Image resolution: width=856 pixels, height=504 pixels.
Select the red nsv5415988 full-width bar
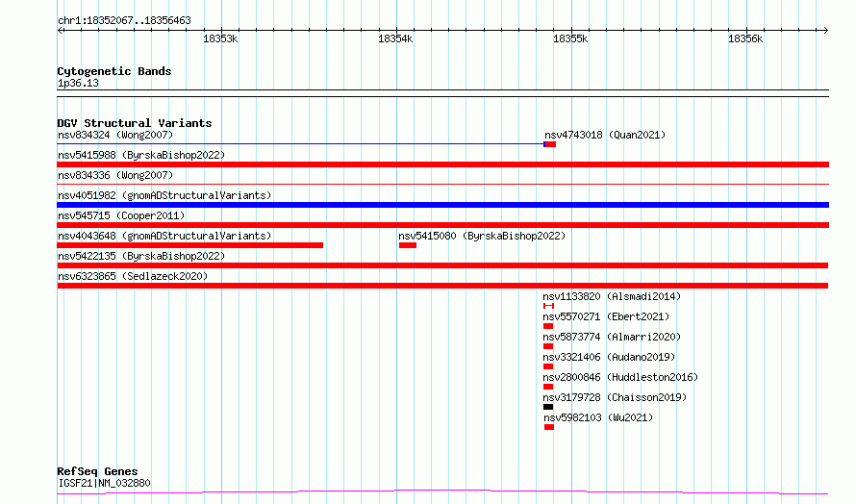click(442, 164)
